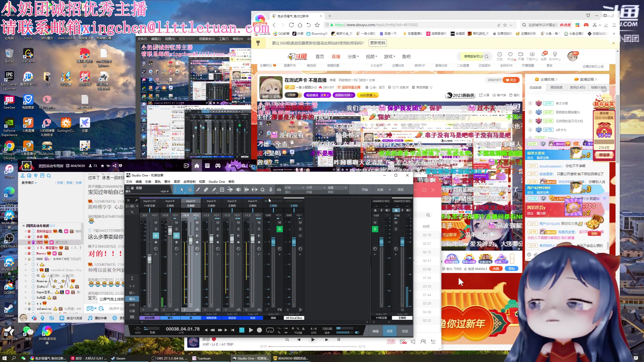This screenshot has width=644, height=362.
Task: Toggle the Loop button in transport bar
Action: (x=270, y=330)
